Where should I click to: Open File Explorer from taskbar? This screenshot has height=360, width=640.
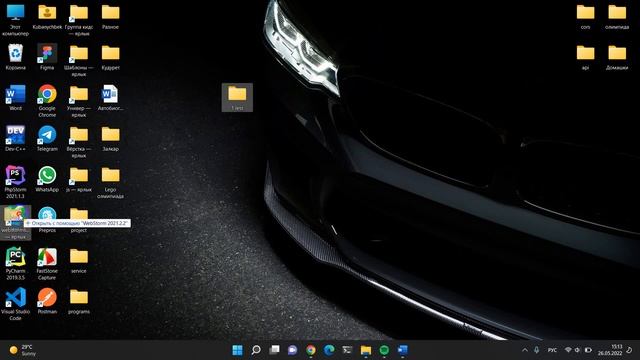[x=366, y=350]
